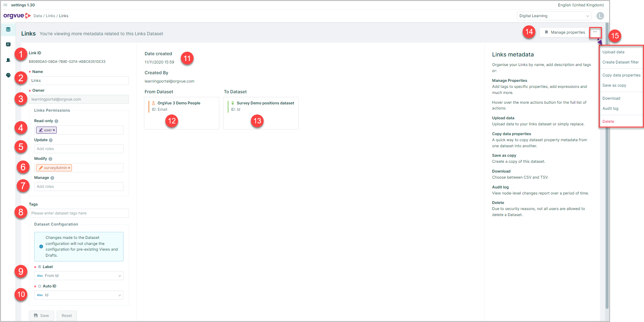The width and height of the screenshot is (644, 322).
Task: Open the Auto ID Id dropdown
Action: tap(79, 295)
